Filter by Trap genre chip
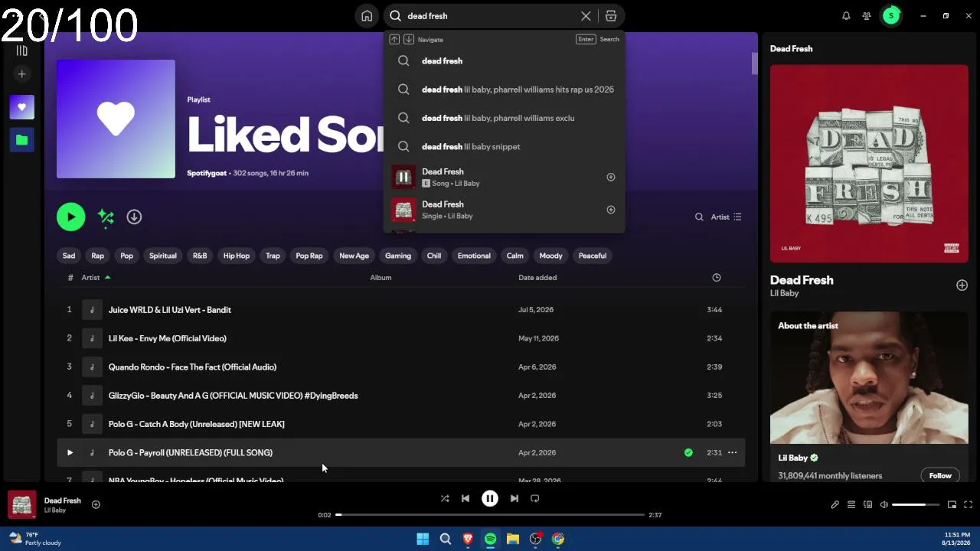The image size is (980, 551). pos(273,256)
